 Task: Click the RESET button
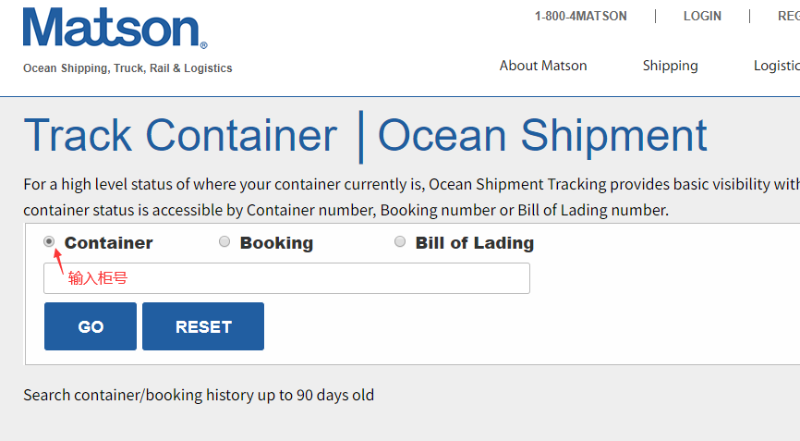pos(203,326)
